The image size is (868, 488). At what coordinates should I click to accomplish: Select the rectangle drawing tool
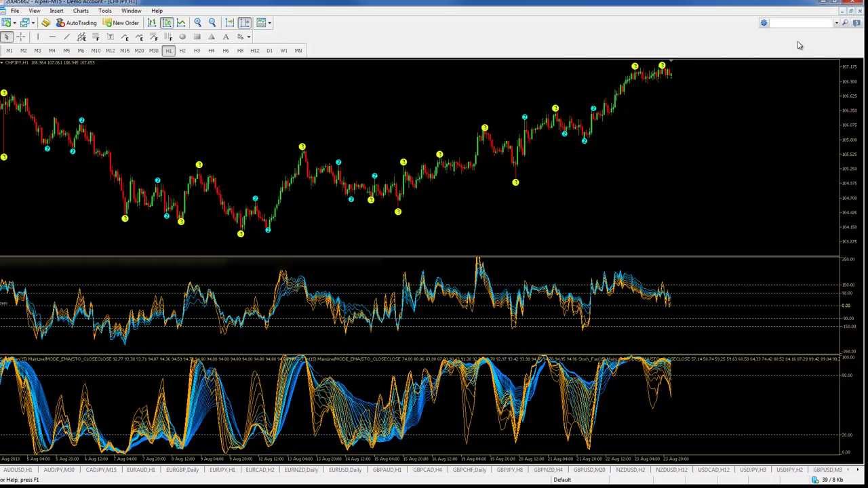(197, 37)
